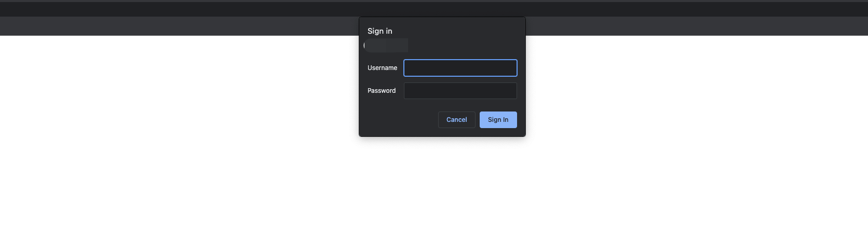Viewport: 868px width, 251px height.
Task: Click the Cancel button
Action: point(457,120)
